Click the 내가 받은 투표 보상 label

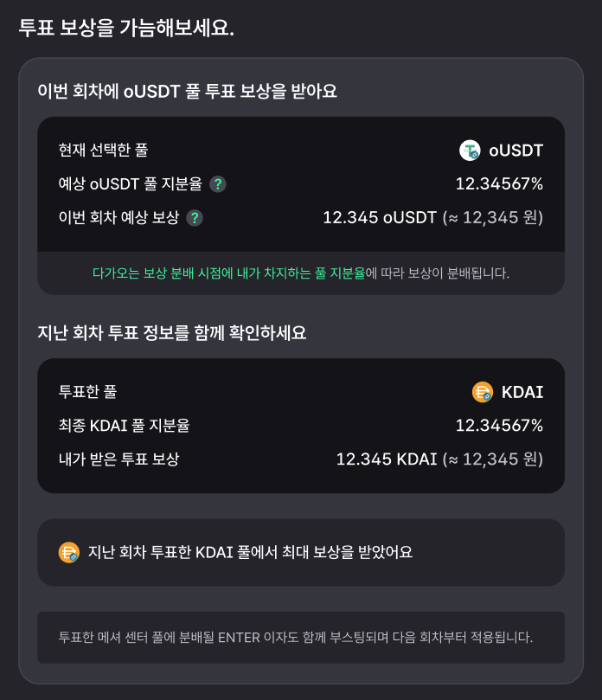[x=118, y=459]
